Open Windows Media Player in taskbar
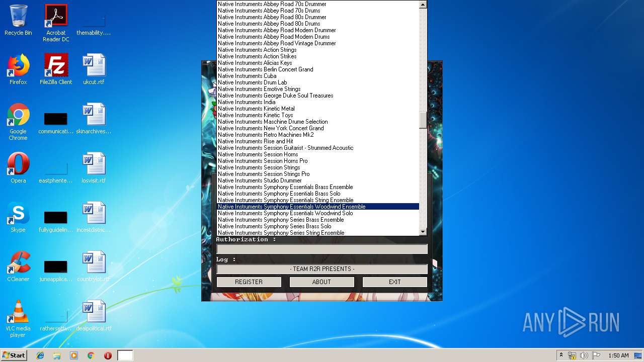 tap(74, 355)
